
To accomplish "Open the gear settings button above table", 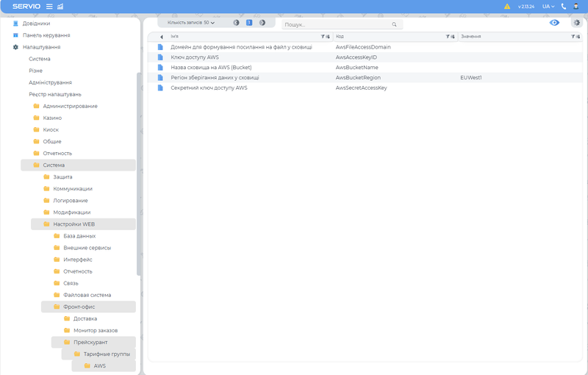I will tap(576, 23).
